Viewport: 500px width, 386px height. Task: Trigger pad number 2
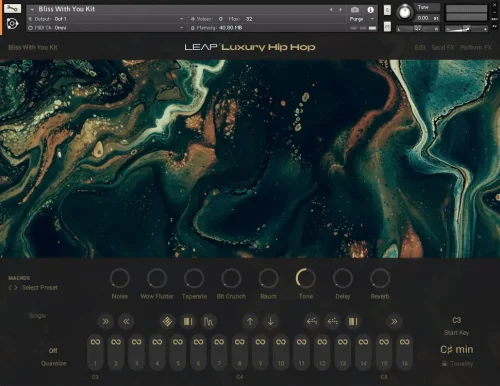tap(116, 353)
